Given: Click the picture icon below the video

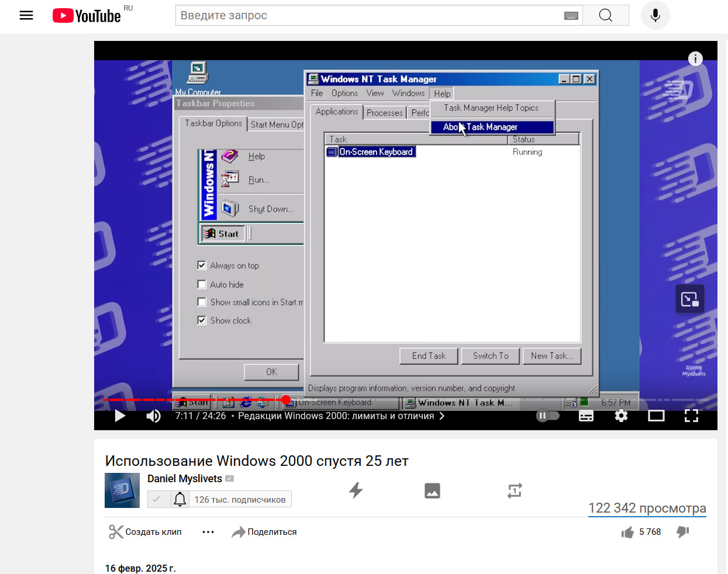Looking at the screenshot, I should 432,490.
